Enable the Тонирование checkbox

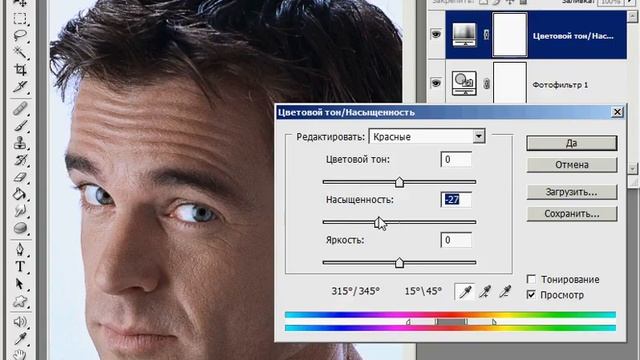point(531,279)
